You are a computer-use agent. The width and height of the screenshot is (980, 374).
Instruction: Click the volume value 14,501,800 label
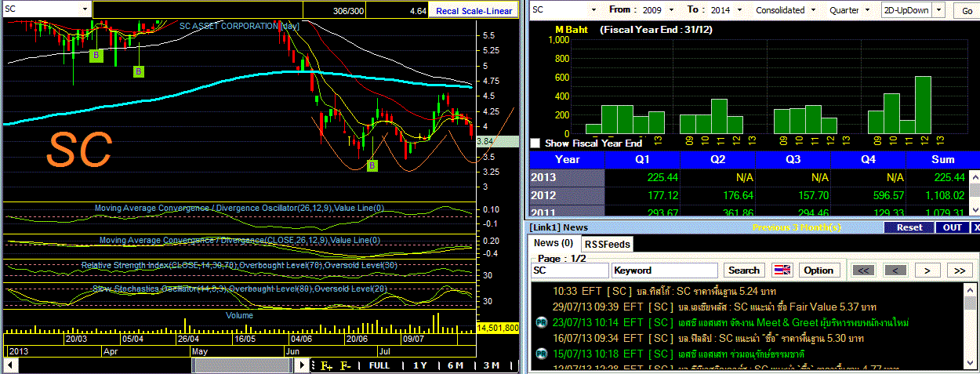tap(498, 327)
